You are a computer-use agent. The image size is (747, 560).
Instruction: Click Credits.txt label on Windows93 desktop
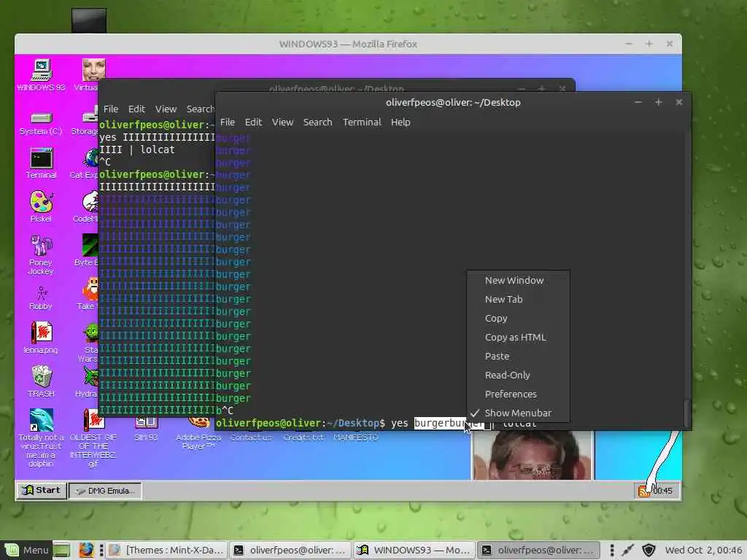303,437
